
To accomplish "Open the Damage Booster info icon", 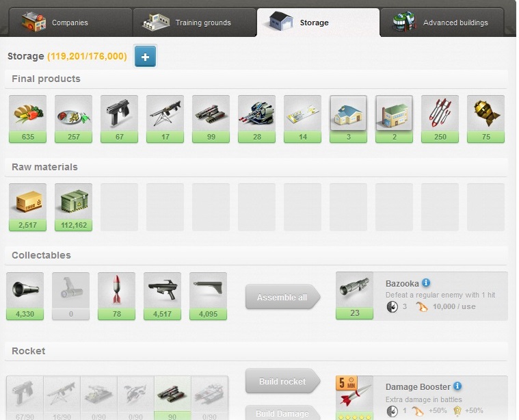I will 457,386.
